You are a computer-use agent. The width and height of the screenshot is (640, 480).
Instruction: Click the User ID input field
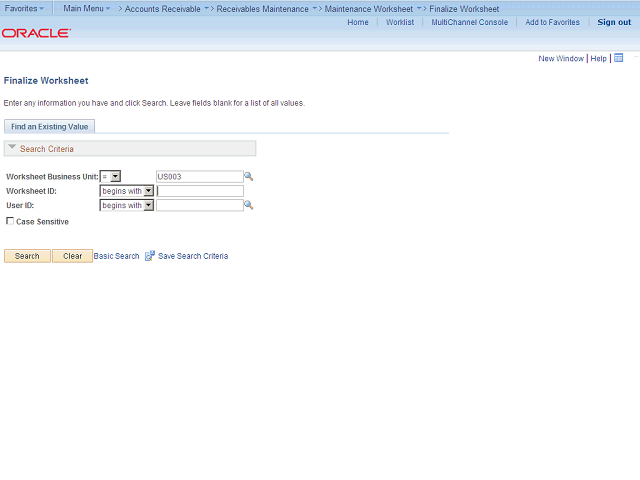tap(200, 205)
